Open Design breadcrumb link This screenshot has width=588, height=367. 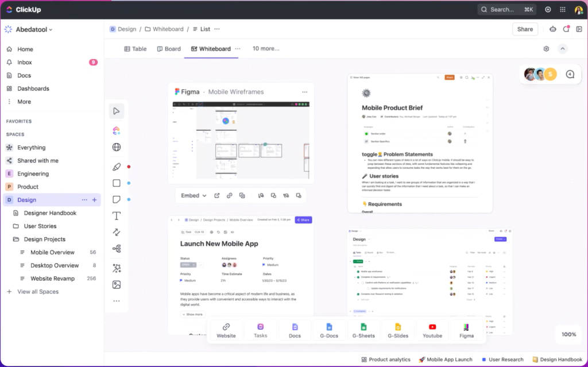[x=123, y=29]
